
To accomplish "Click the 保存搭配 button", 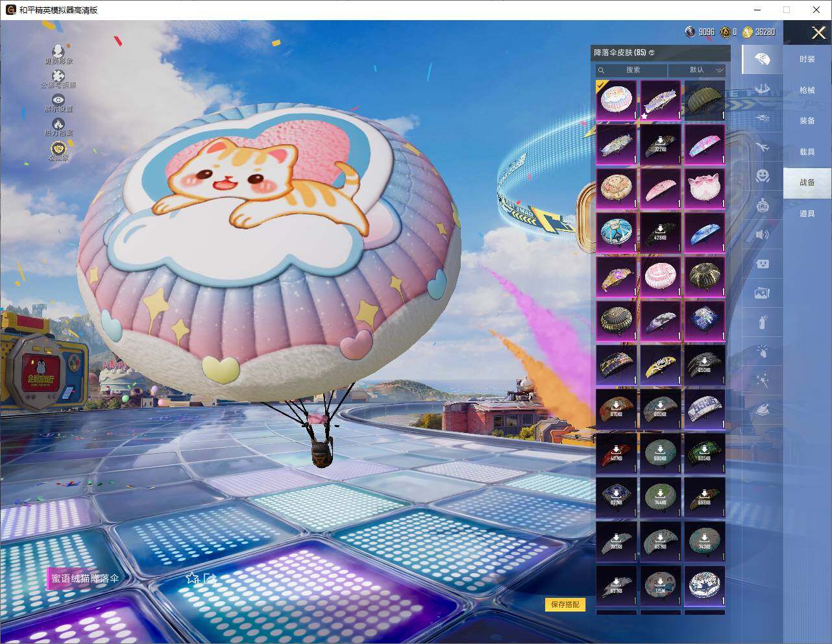I will click(x=565, y=604).
